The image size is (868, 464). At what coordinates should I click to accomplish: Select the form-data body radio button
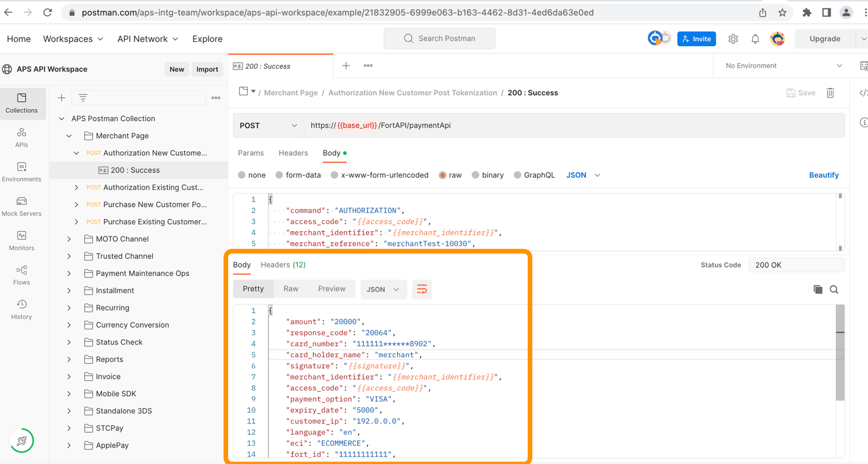279,175
